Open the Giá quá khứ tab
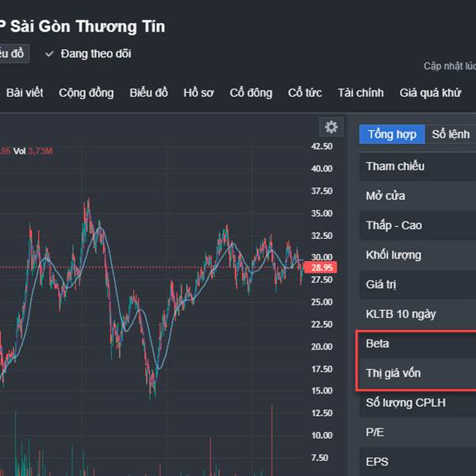Image resolution: width=476 pixels, height=476 pixels. pyautogui.click(x=430, y=93)
